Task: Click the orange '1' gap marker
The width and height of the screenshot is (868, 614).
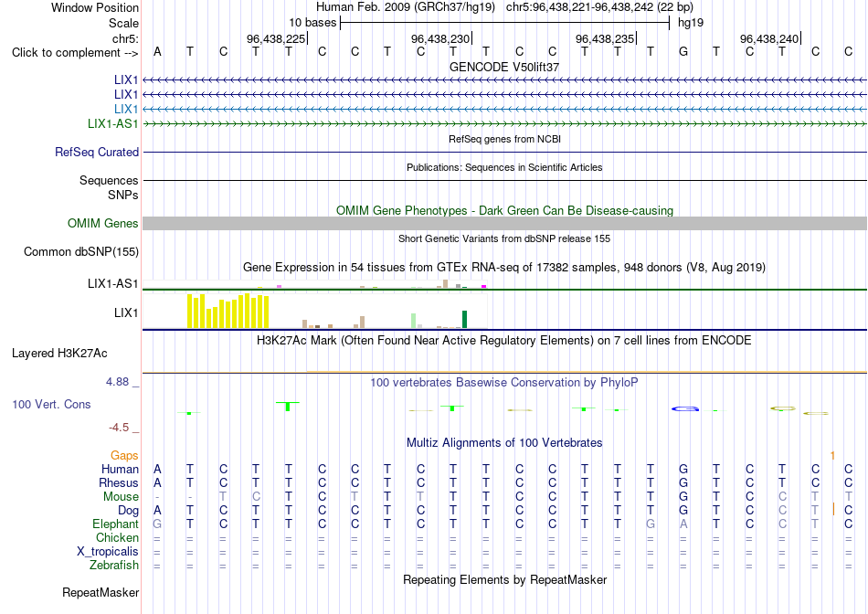Action: (x=832, y=456)
